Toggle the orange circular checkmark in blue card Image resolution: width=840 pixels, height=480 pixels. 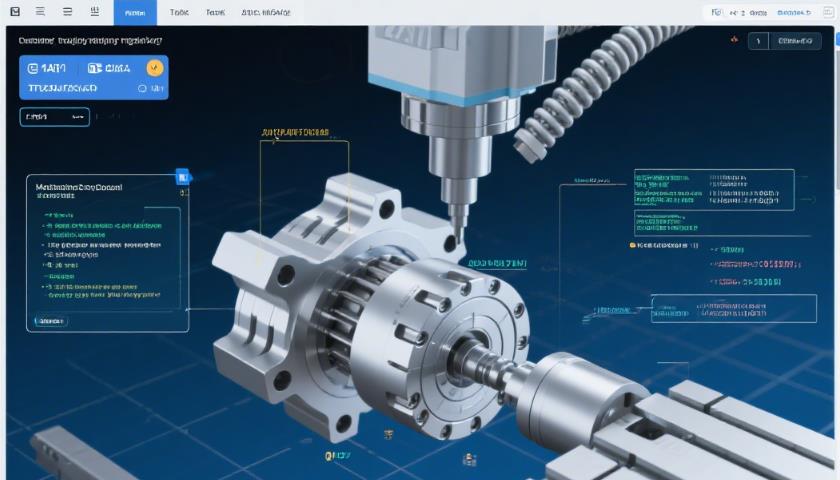[154, 68]
